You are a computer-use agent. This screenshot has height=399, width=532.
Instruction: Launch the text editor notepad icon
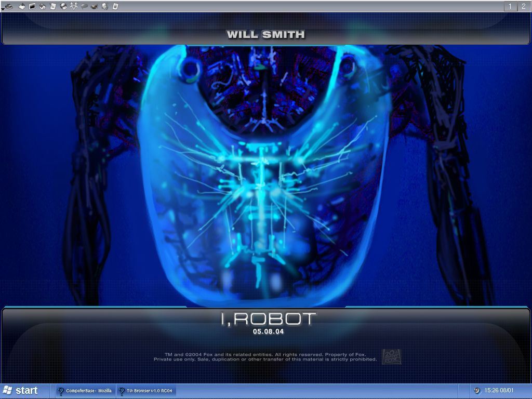(53, 6)
